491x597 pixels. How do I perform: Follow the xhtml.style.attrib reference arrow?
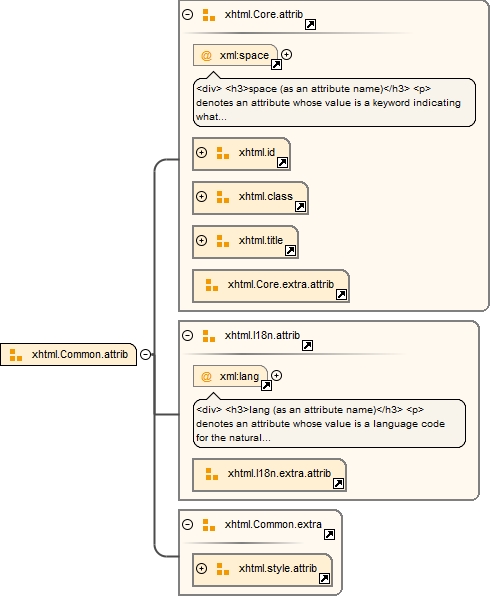[x=324, y=578]
